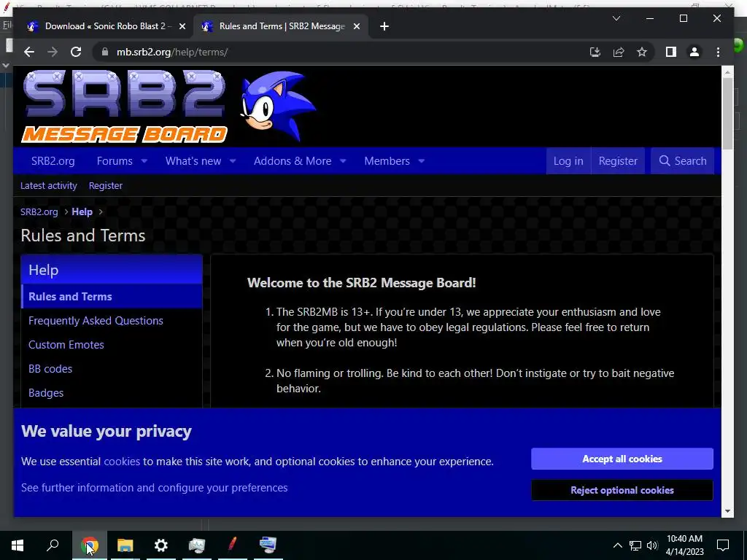Viewport: 747px width, 560px height.
Task: Open the Addons & More nav item
Action: [293, 161]
